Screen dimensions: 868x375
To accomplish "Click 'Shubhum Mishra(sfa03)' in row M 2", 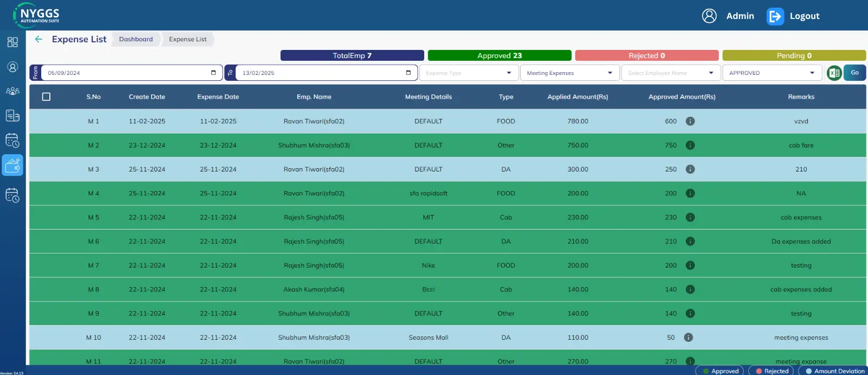I will tap(314, 145).
